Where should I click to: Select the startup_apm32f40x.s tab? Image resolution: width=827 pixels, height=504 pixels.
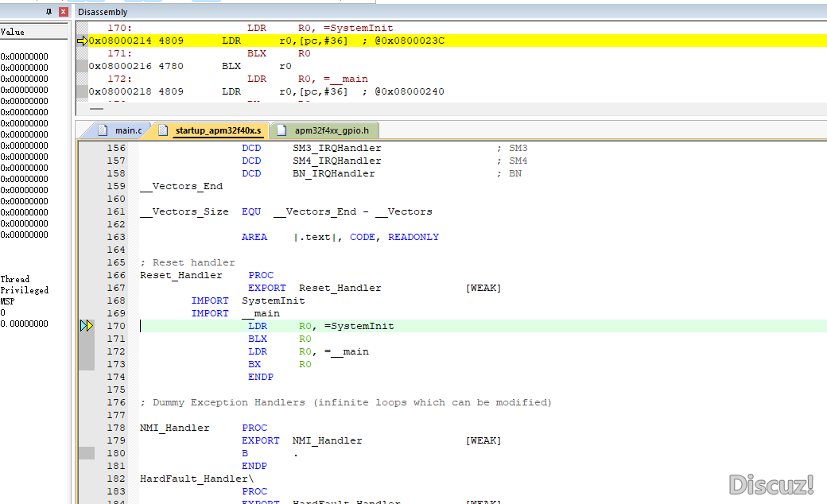(218, 130)
